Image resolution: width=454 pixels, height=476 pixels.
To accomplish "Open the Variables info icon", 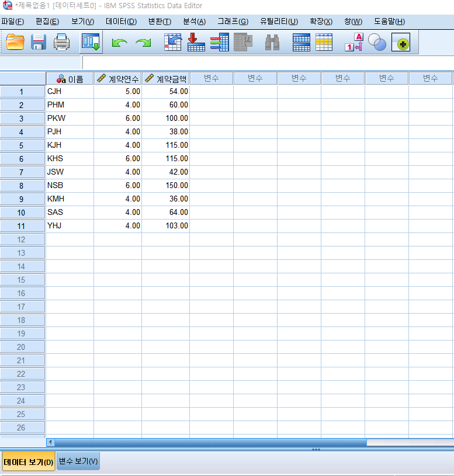I will (220, 42).
